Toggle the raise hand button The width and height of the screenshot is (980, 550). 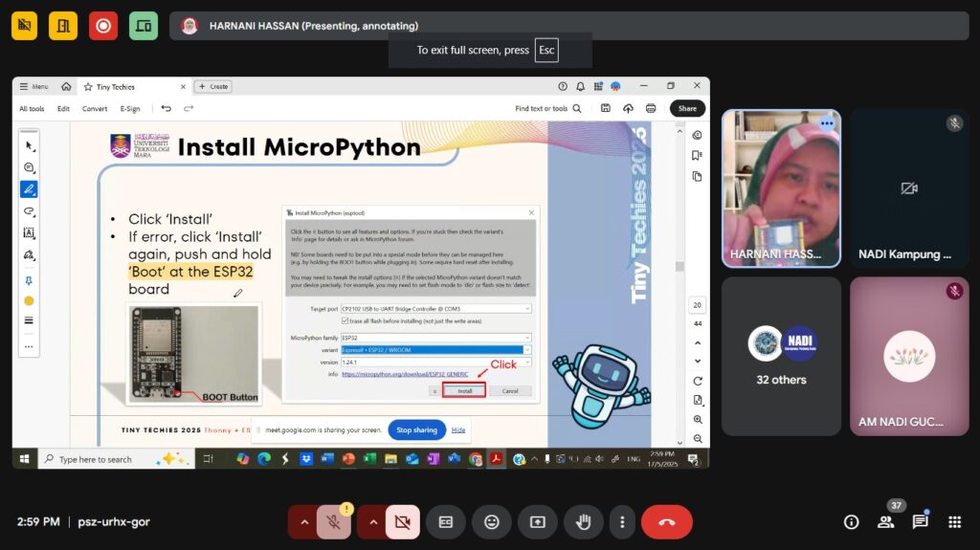click(583, 522)
